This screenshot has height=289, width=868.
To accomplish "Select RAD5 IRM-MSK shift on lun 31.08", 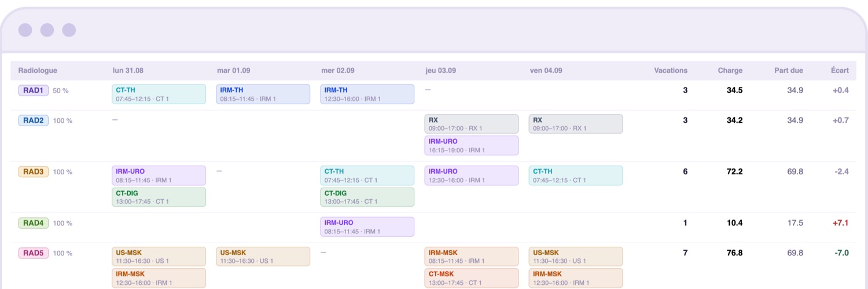I will pos(159,278).
